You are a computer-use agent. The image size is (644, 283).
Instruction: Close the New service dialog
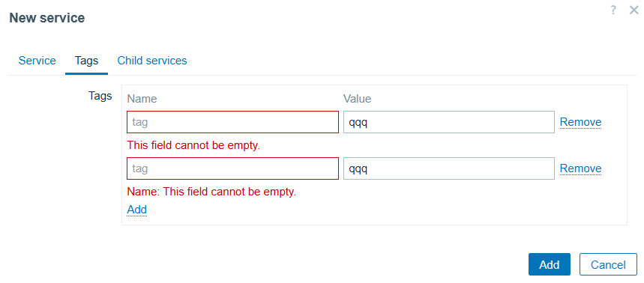click(634, 10)
